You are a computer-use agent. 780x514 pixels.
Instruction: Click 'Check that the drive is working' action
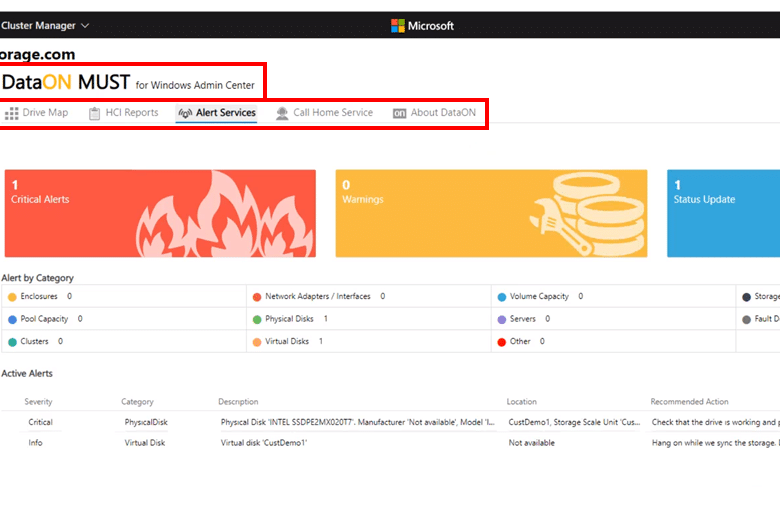pyautogui.click(x=715, y=422)
